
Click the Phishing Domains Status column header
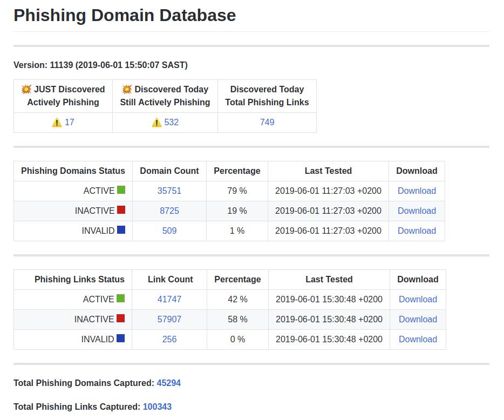click(x=73, y=171)
